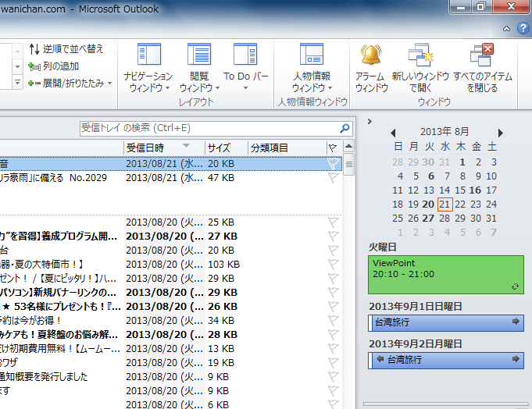
Task: Minimize the ribbon with the caret icon
Action: tap(506, 28)
